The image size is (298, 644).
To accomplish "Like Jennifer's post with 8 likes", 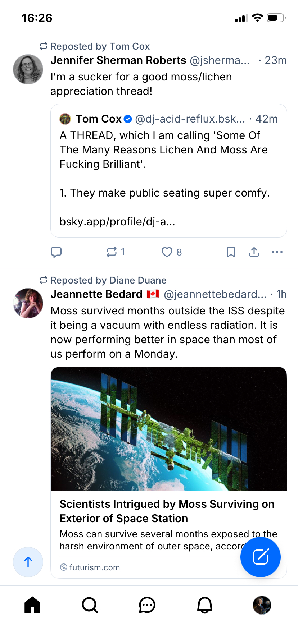I will (167, 252).
